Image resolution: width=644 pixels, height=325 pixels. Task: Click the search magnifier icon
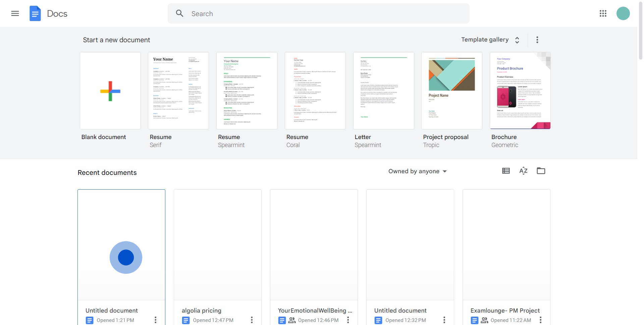click(x=180, y=13)
